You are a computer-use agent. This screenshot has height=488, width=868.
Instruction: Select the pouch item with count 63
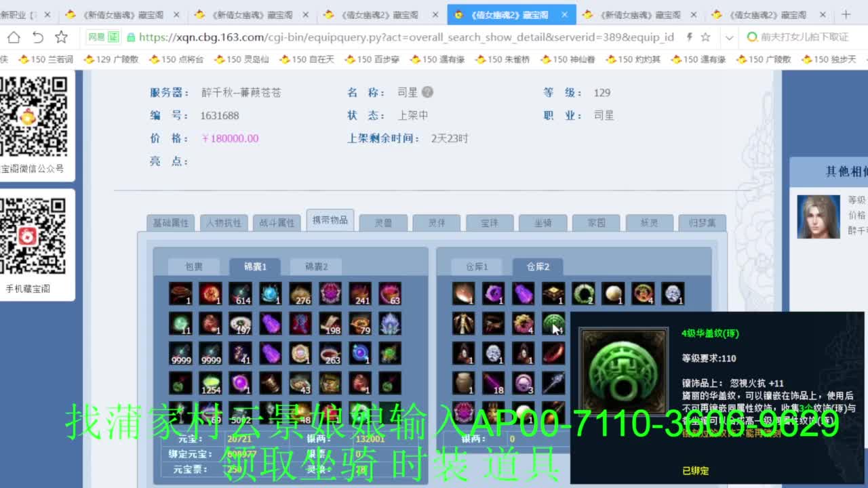(x=389, y=293)
